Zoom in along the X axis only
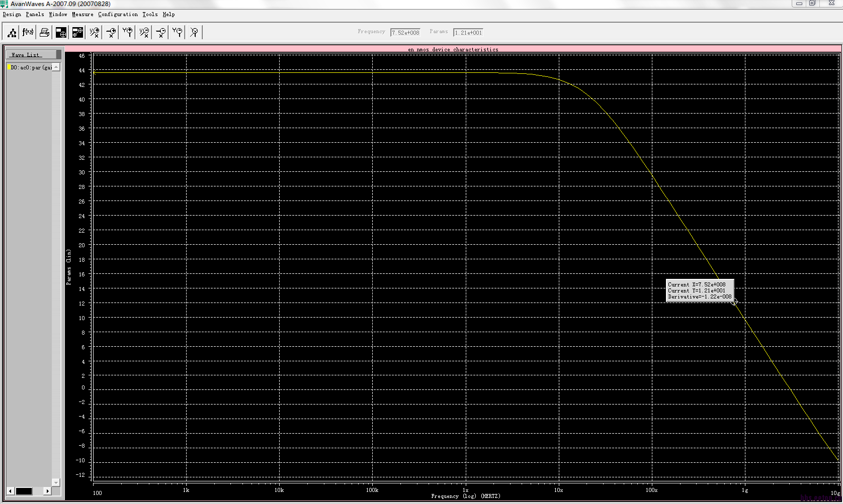Screen dimensions: 843x504 (111, 33)
